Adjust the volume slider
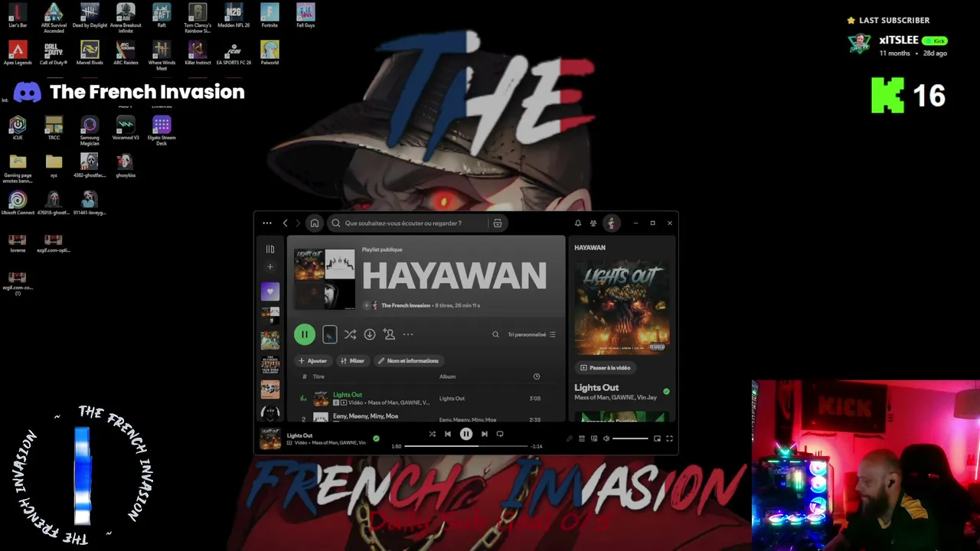 pos(630,439)
